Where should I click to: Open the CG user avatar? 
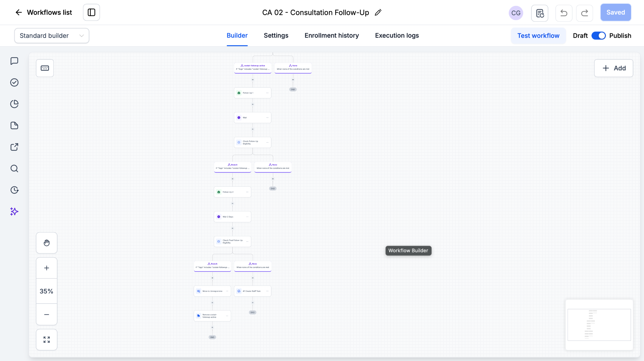[516, 13]
